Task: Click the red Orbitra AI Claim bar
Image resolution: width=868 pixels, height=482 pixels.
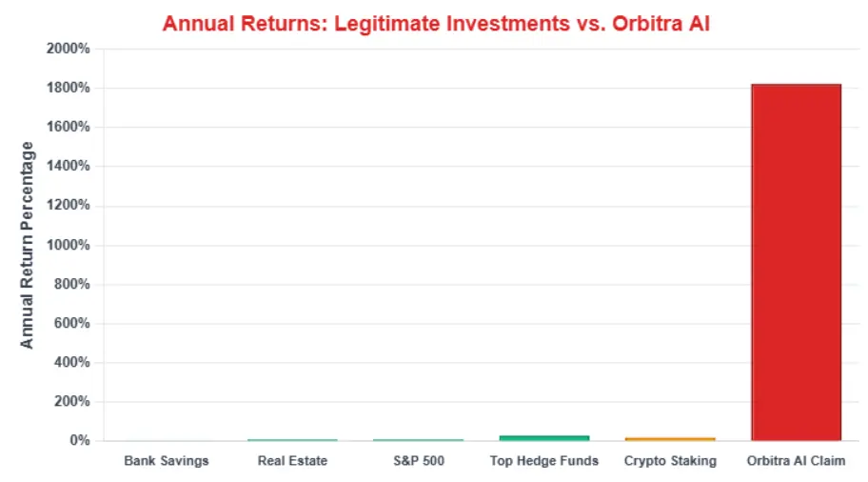Action: [796, 262]
